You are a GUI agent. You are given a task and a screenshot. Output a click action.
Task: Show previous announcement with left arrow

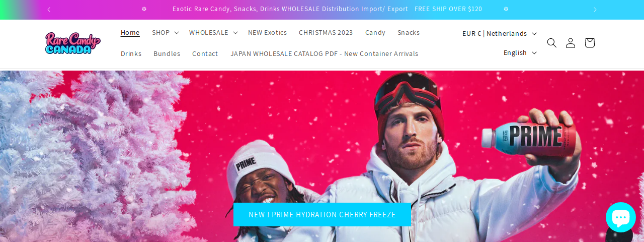[x=49, y=10]
